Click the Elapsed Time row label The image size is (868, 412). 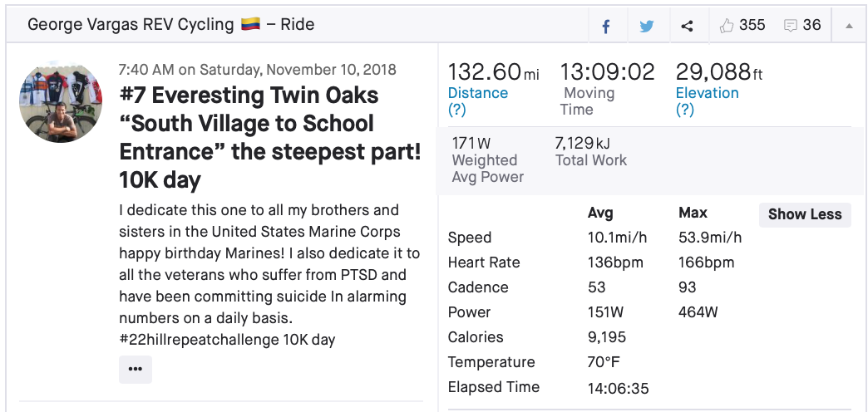pyautogui.click(x=494, y=387)
